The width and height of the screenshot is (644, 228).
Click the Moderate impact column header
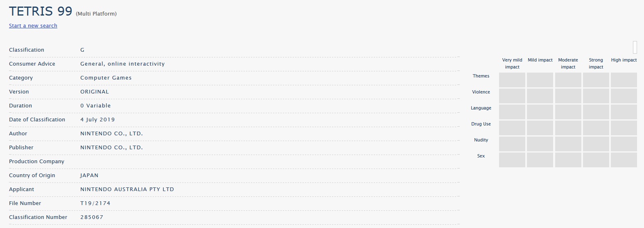[x=568, y=63]
